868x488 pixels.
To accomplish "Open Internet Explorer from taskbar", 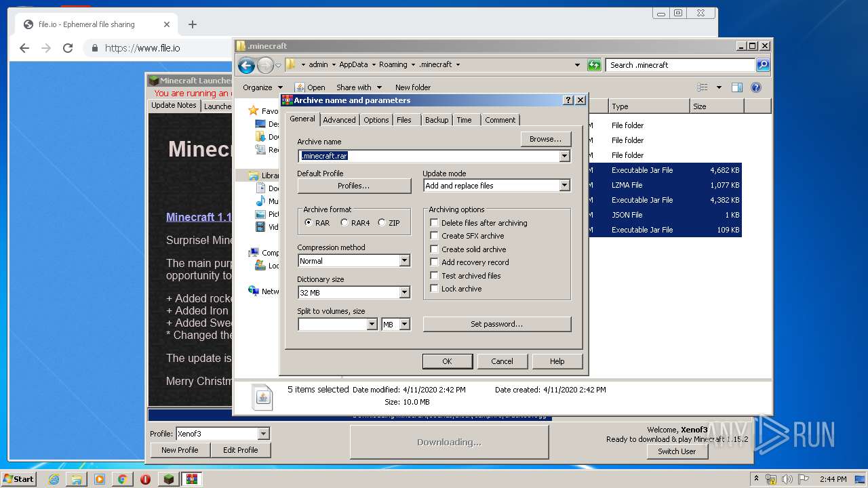I will pos(54,479).
